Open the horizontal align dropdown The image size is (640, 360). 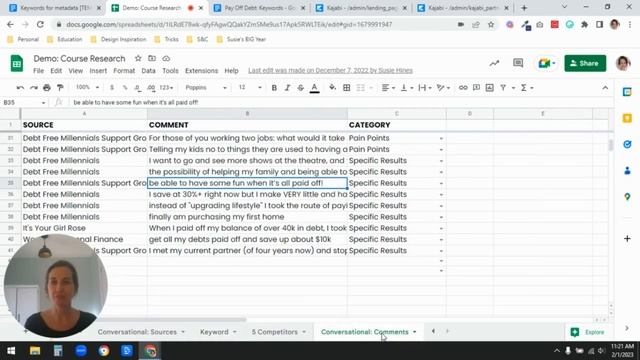coord(388,88)
